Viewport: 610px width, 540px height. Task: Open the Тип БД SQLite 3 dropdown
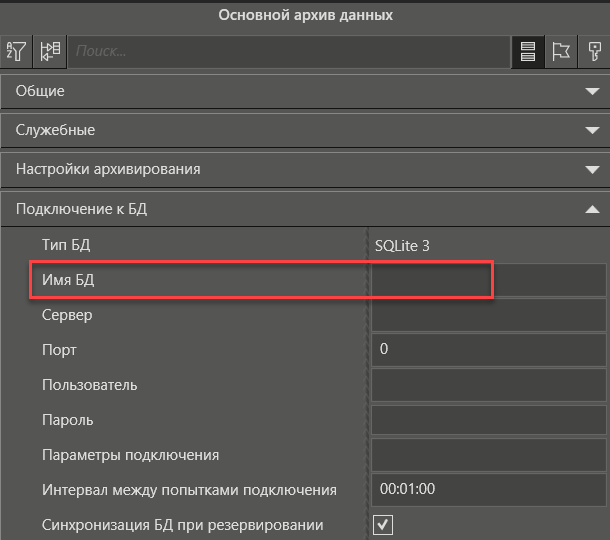click(x=489, y=245)
